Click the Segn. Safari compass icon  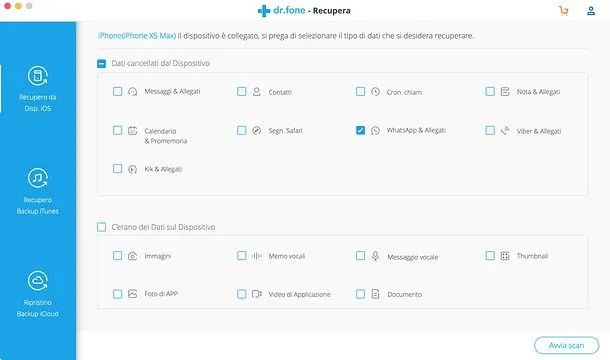click(256, 130)
